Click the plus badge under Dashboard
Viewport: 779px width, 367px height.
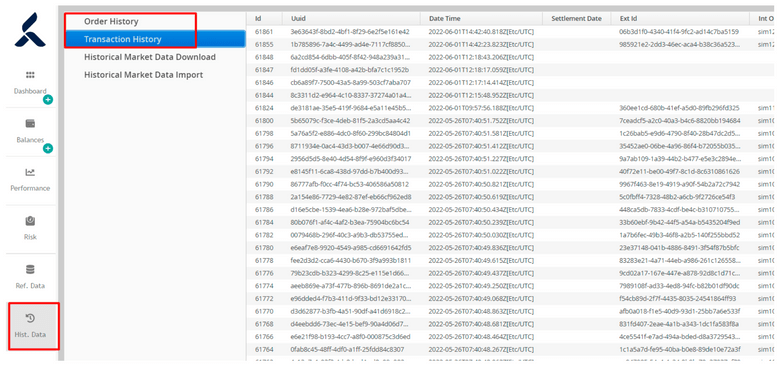[48, 99]
